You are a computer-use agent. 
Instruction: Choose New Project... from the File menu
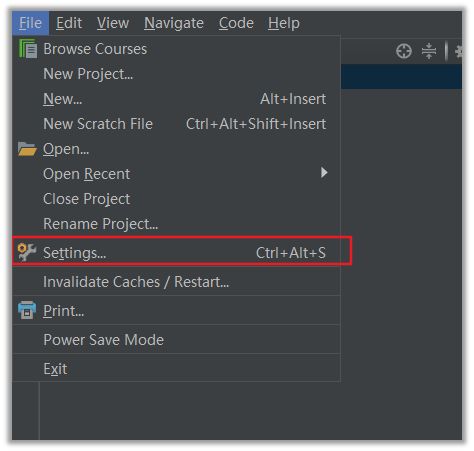coord(176,74)
